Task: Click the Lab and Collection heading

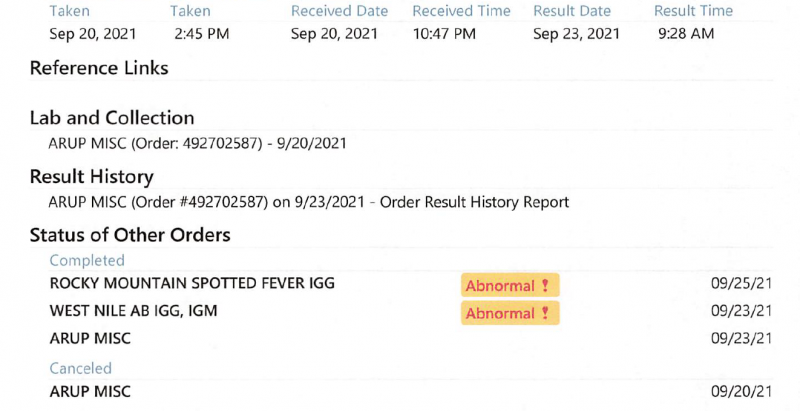Action: coord(112,118)
